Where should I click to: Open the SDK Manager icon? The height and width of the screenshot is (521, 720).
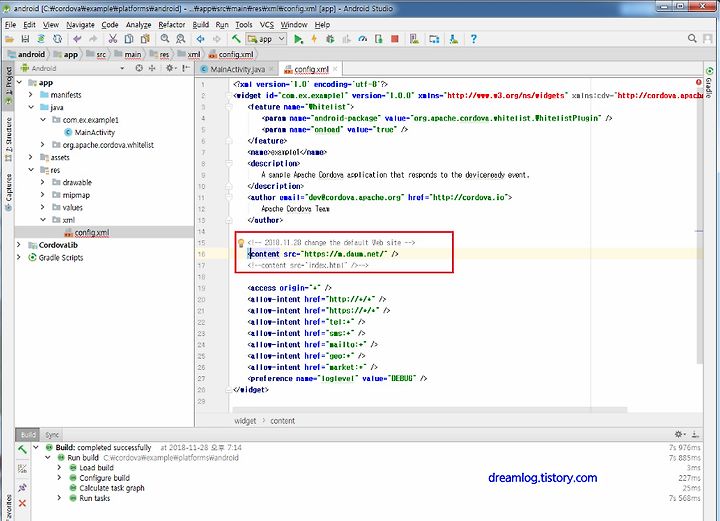454,39
